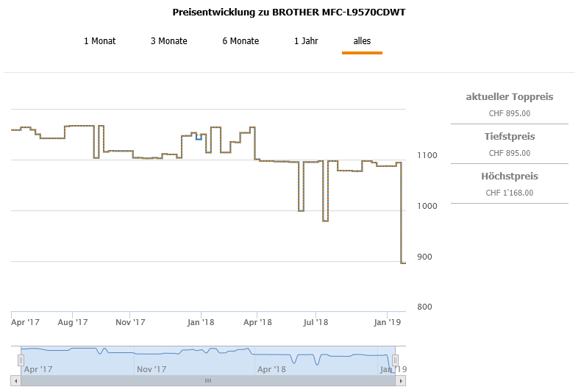Select the alles range tab
This screenshot has height=392, width=581.
pos(362,41)
